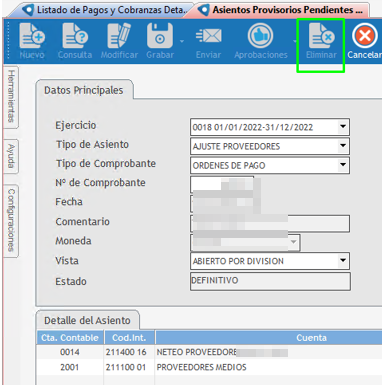This screenshot has height=385, width=382.
Task: Open the Aprobaciones thumbs-up icon
Action: pos(260,36)
